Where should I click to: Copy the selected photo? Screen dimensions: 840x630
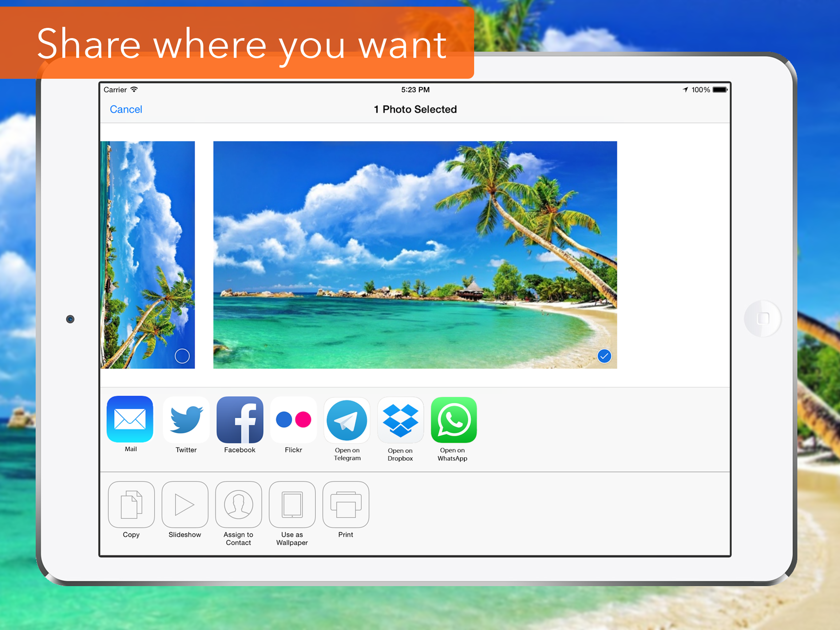pos(131,504)
